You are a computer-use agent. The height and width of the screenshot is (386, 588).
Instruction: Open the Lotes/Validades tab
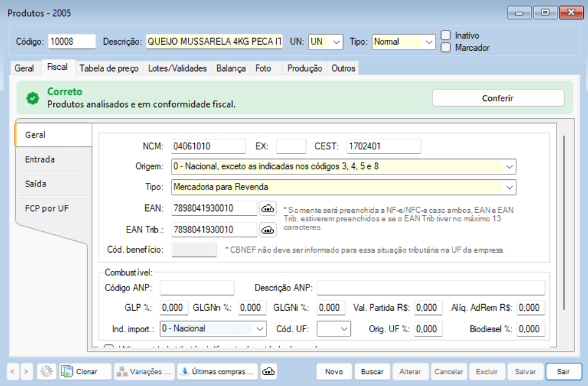click(178, 68)
